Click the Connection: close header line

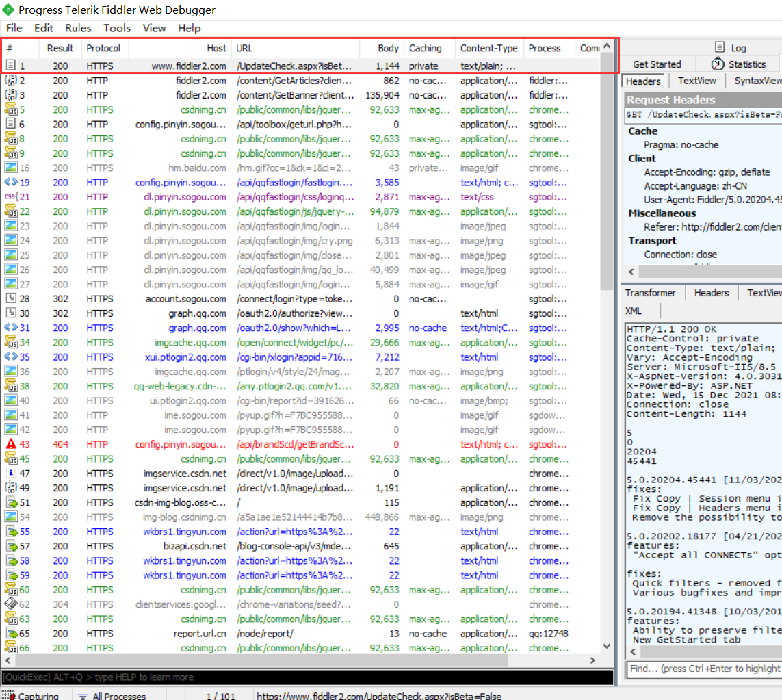pos(680,255)
